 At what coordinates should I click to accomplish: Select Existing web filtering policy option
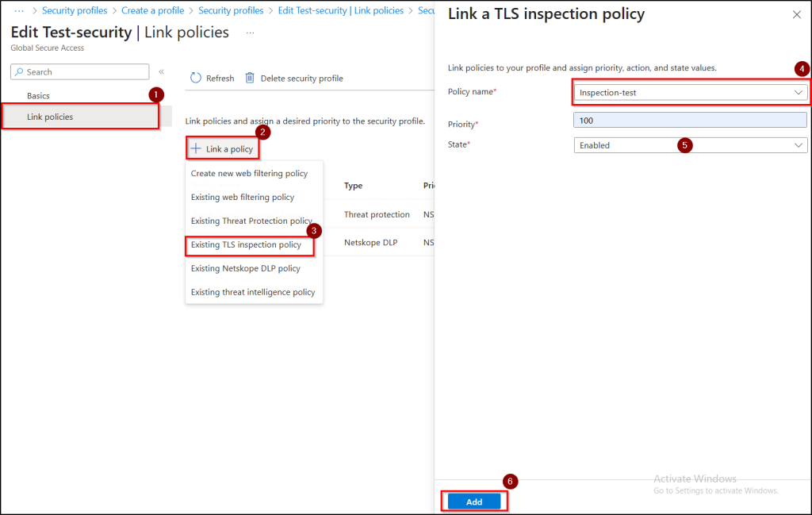[x=243, y=197]
